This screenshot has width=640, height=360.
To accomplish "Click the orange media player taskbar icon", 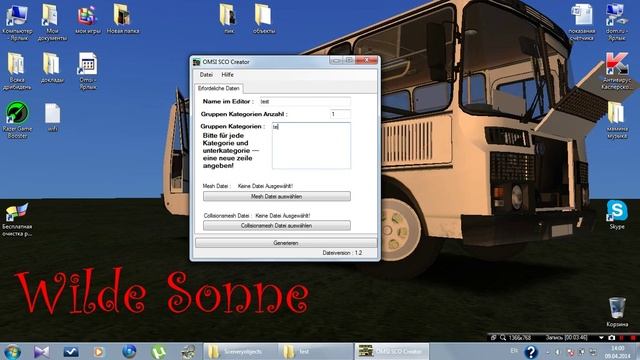I will (x=98, y=351).
